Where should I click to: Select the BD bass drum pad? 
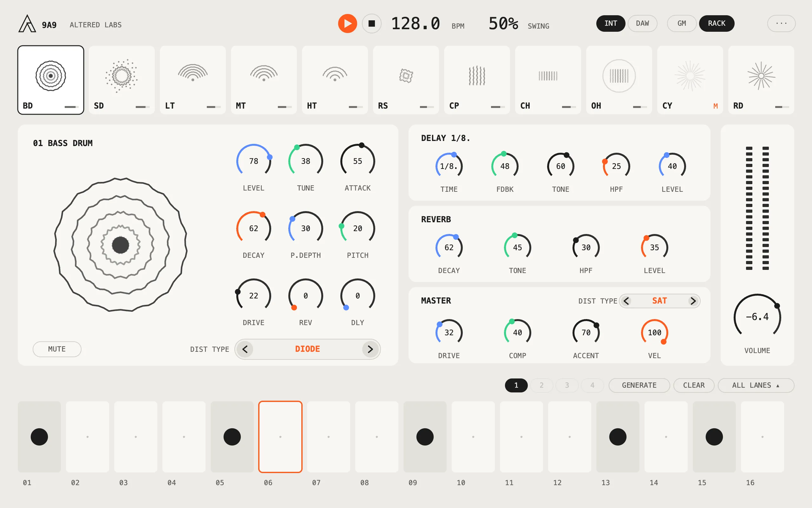[51, 80]
